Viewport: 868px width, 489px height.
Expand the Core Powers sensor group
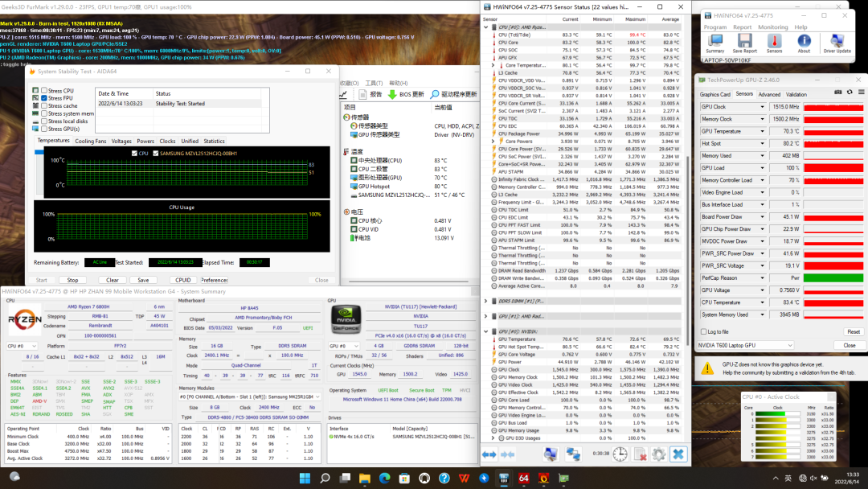(493, 141)
